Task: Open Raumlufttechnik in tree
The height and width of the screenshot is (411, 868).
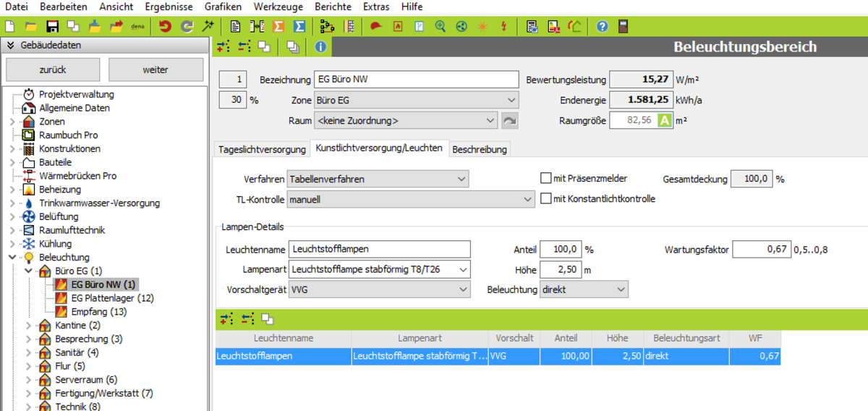Action: (72, 230)
